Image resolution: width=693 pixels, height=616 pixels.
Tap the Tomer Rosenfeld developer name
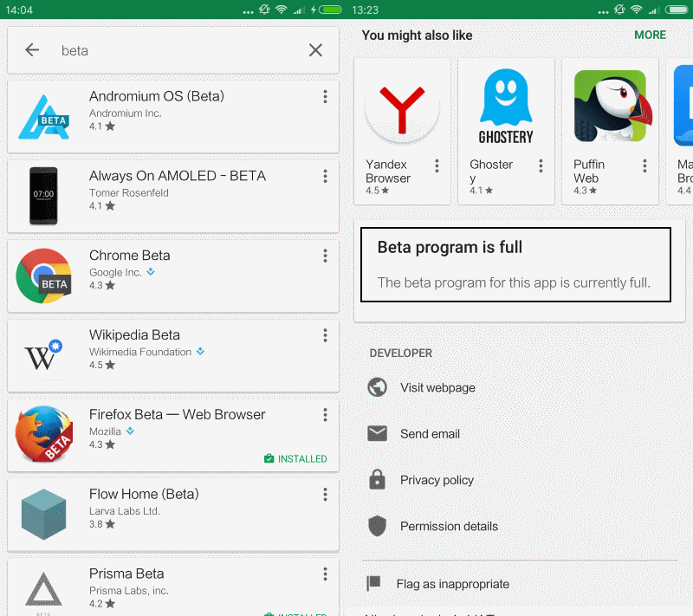click(x=128, y=192)
